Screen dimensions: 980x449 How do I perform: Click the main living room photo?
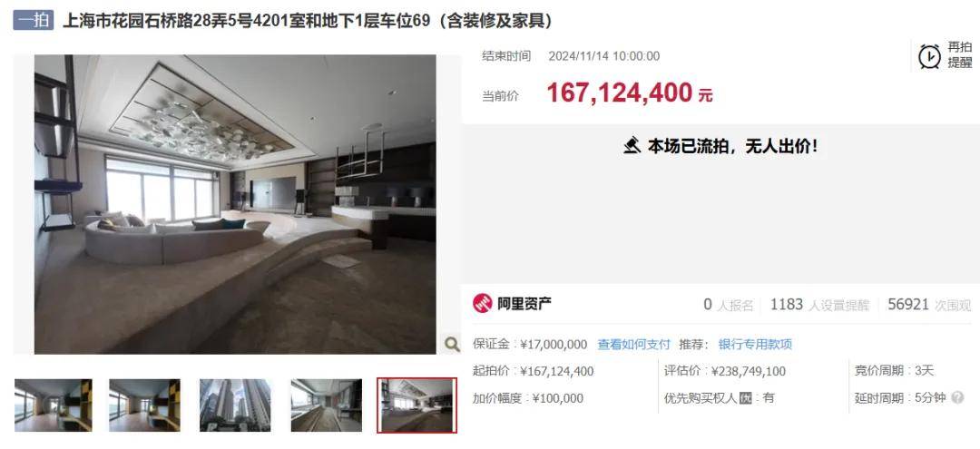coord(235,204)
